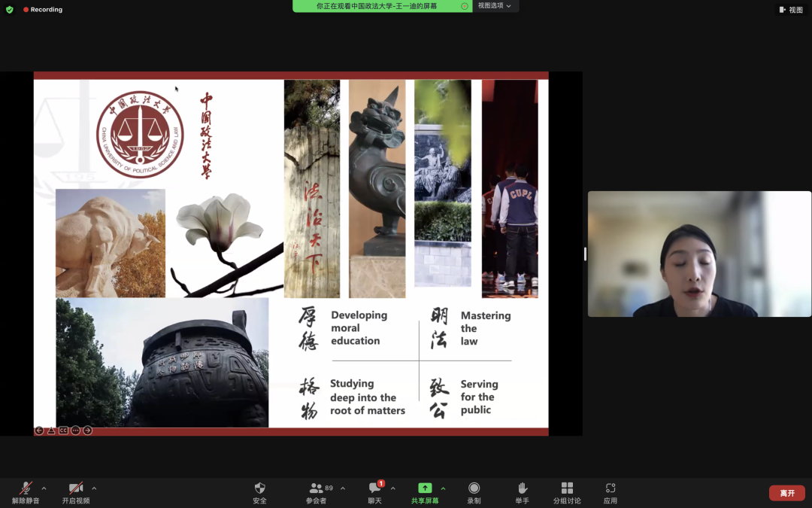
Task: Expand chat options arrow
Action: coord(393,488)
